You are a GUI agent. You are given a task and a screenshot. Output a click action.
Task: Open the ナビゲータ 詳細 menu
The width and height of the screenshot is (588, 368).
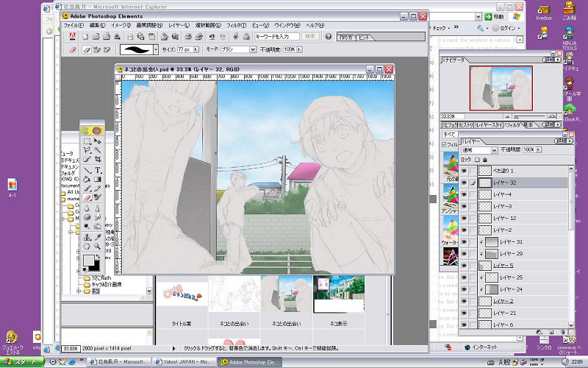click(x=552, y=60)
